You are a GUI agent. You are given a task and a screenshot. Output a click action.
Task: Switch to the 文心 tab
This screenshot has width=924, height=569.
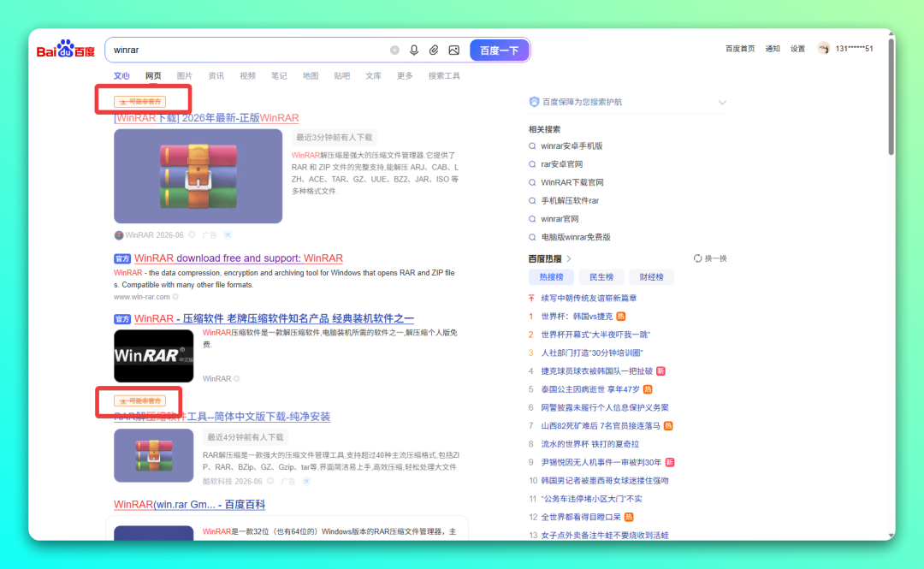(x=121, y=75)
